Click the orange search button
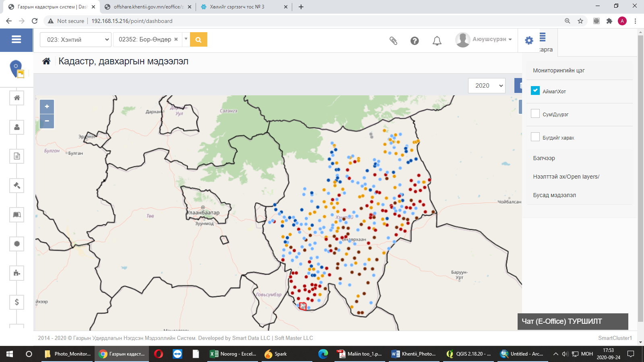Image resolution: width=644 pixels, height=362 pixels. [198, 39]
